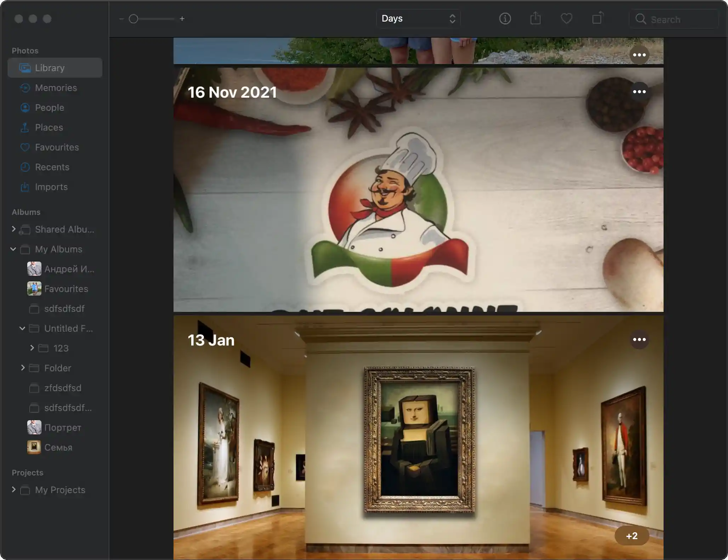
Task: Click the three-dot menu on 16 Nov 2021
Action: pos(639,92)
